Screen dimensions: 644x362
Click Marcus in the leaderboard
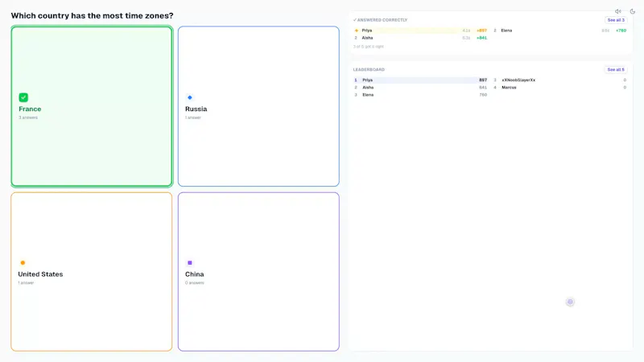coord(509,88)
